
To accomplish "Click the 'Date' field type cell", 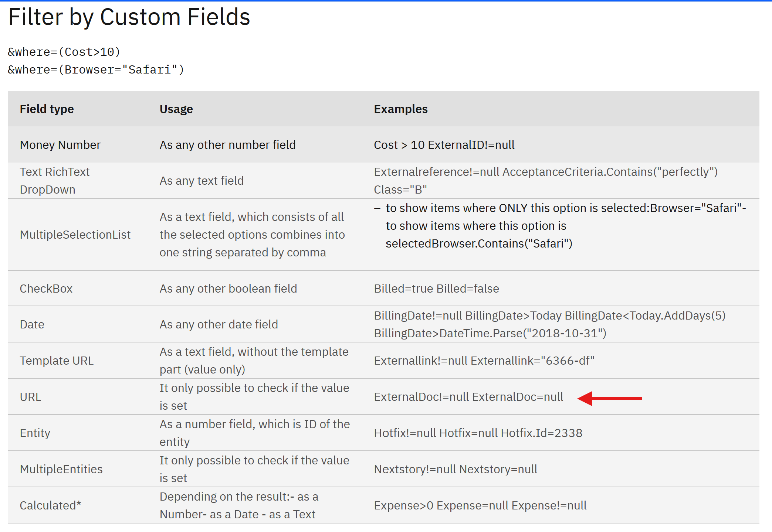I will pos(32,324).
